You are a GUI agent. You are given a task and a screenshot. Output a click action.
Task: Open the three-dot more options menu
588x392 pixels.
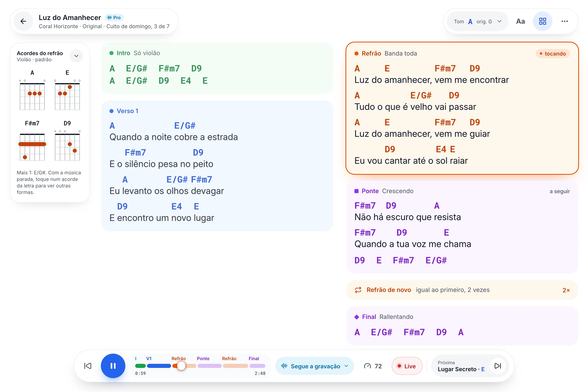pyautogui.click(x=565, y=21)
